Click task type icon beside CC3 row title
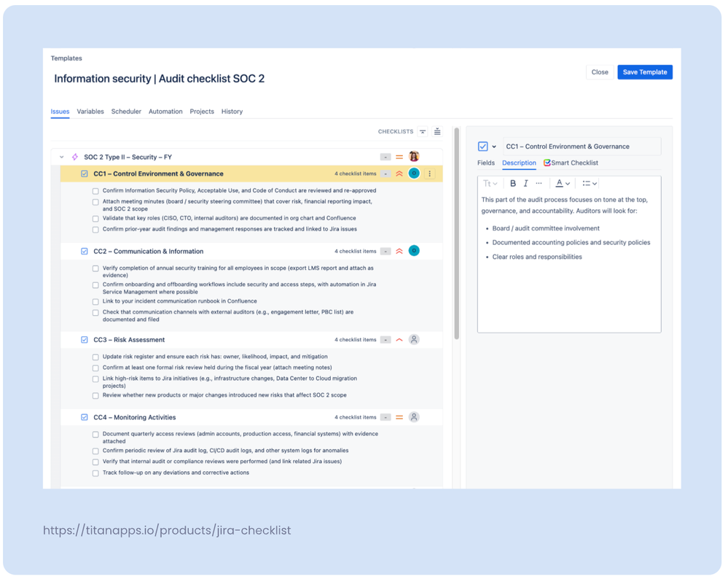The width and height of the screenshot is (728, 579). pos(84,340)
